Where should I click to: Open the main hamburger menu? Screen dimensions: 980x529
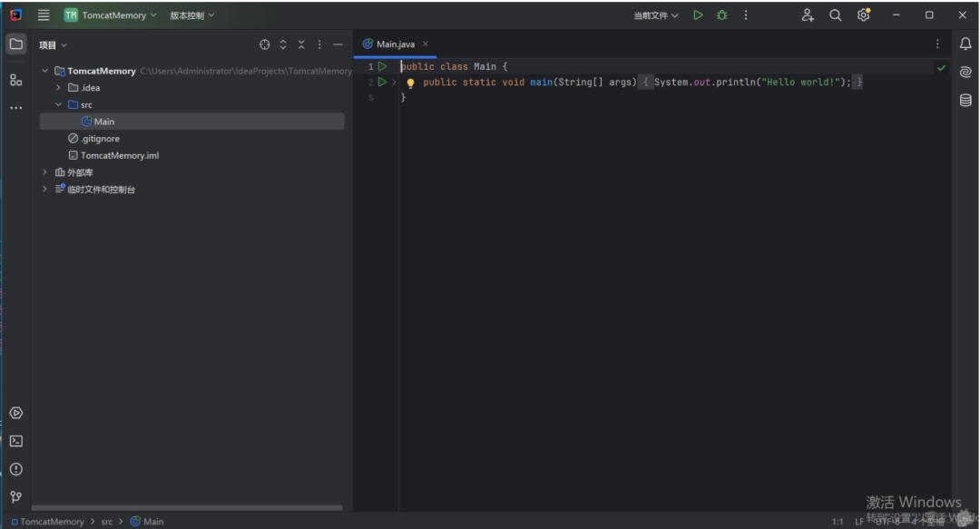pyautogui.click(x=44, y=15)
